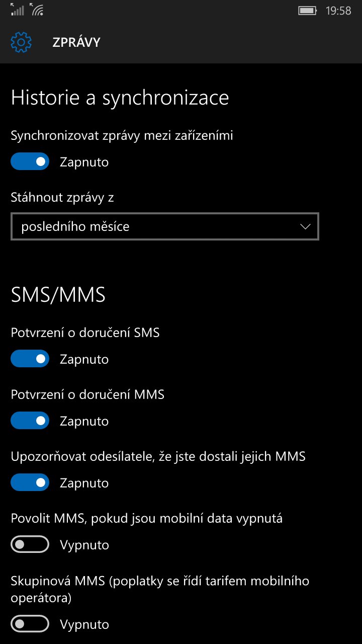Tap the Historie a synchronizace heading
Viewport: 362px width, 644px height.
(120, 98)
